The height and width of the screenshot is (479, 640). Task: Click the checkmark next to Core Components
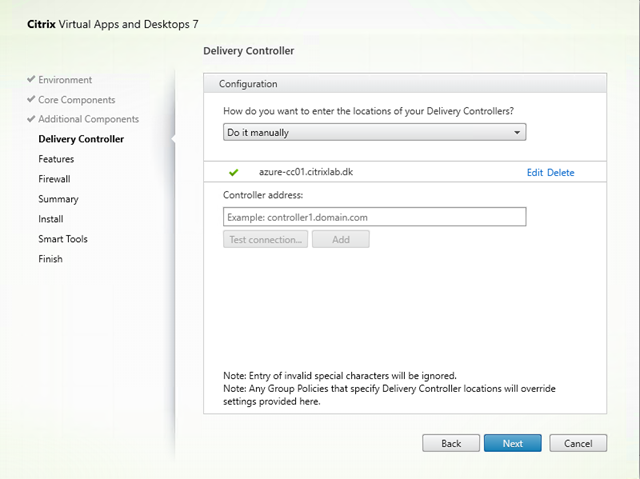coord(31,99)
